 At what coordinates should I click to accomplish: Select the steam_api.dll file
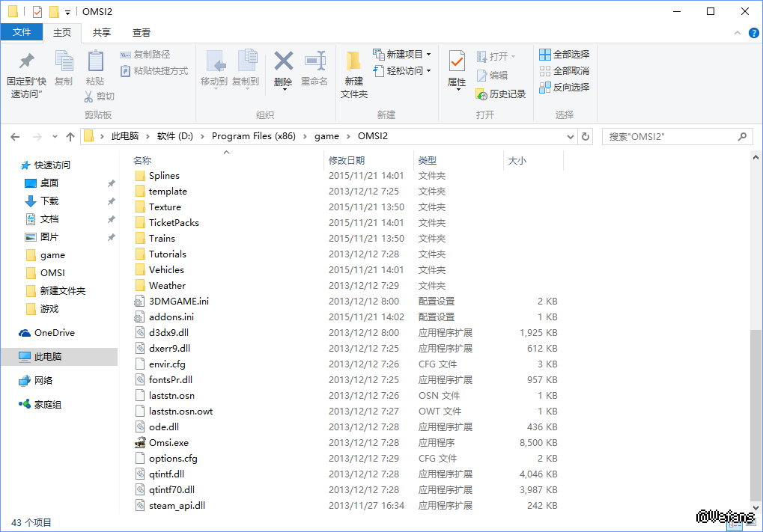(x=177, y=506)
